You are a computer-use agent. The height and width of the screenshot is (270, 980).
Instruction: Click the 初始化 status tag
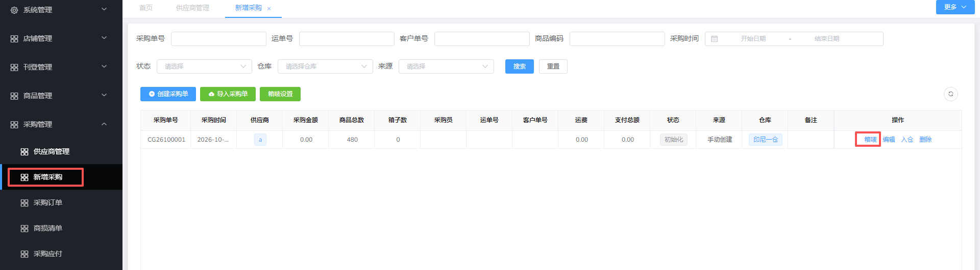(674, 140)
